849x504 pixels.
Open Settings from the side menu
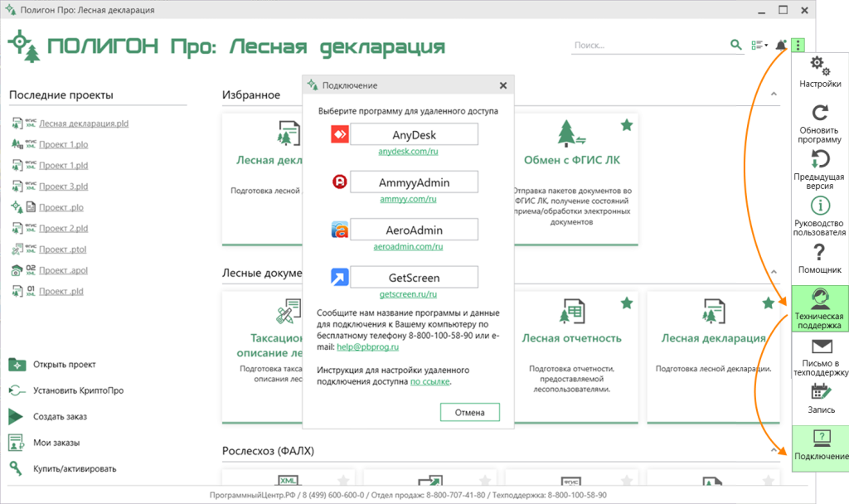[x=820, y=71]
